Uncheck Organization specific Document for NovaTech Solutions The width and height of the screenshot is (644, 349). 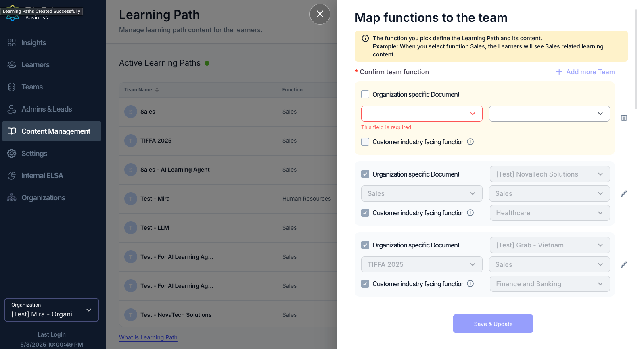point(365,174)
